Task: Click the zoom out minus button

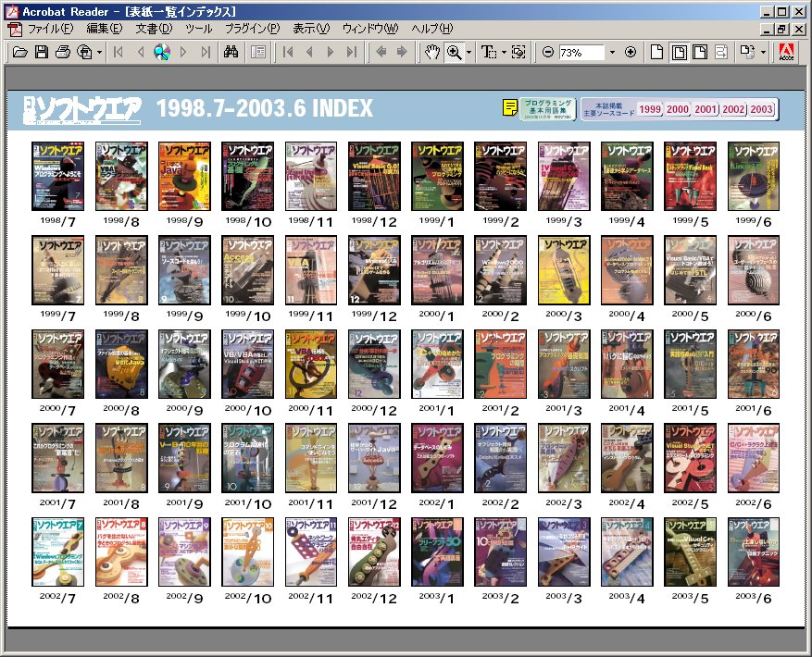Action: tap(548, 52)
